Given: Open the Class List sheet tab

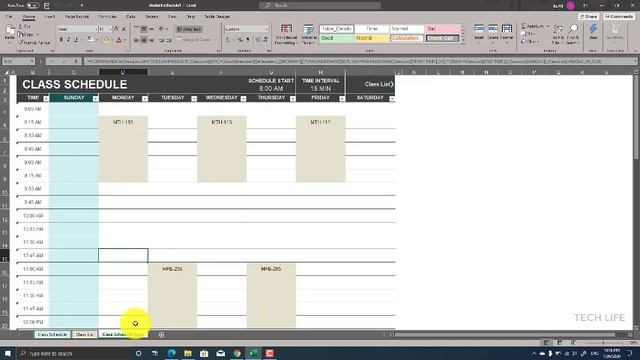Looking at the screenshot, I should click(x=84, y=335).
